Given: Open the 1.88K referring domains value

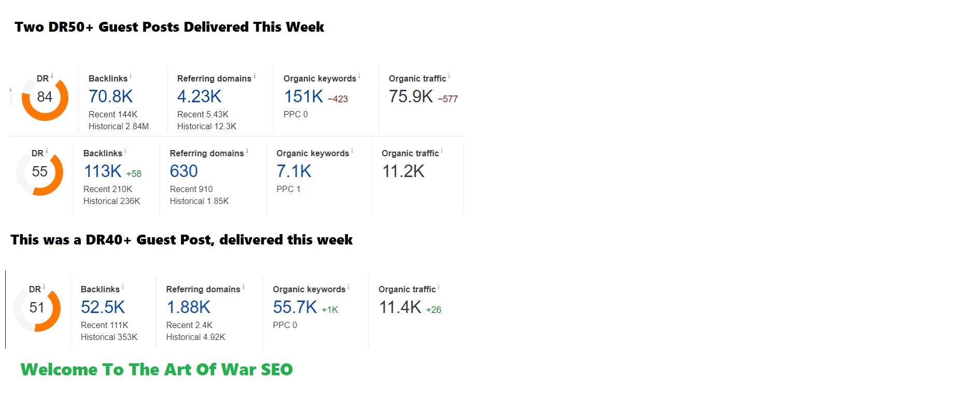Looking at the screenshot, I should tap(188, 307).
